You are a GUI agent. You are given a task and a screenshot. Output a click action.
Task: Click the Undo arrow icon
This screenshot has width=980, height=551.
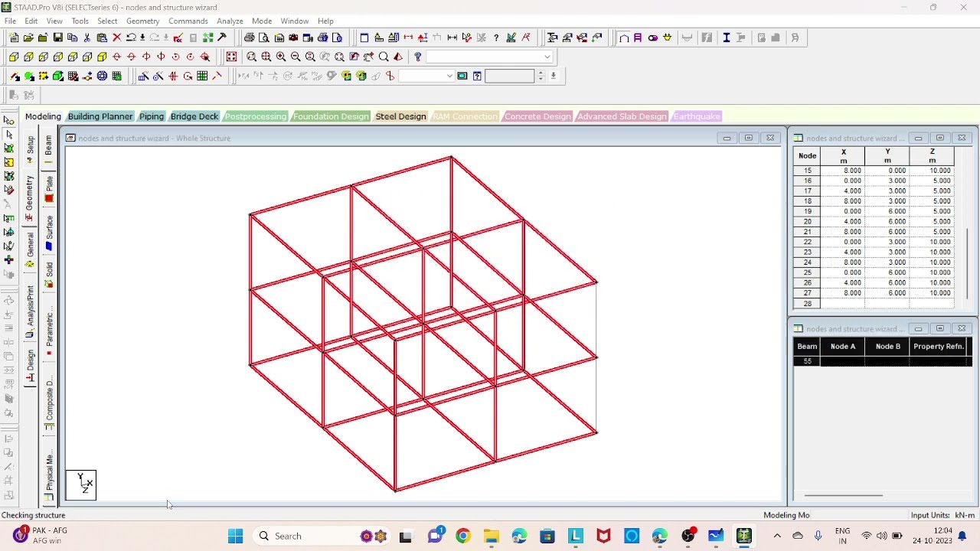click(x=131, y=37)
